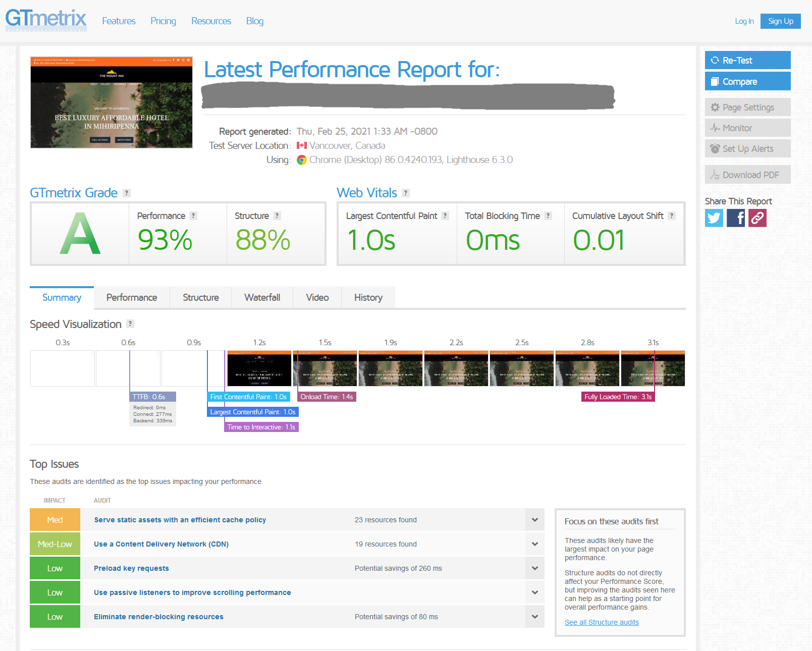
Task: Open Page Settings
Action: coord(747,107)
